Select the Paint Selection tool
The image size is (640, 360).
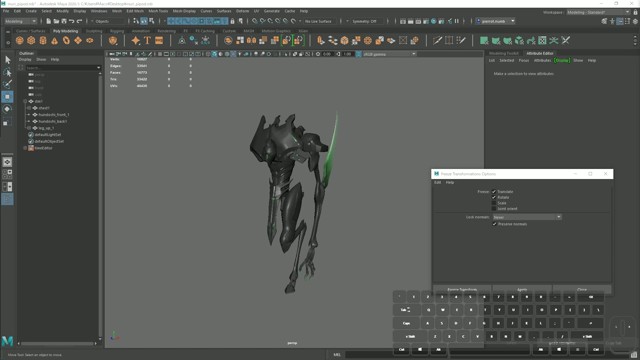(x=7, y=84)
